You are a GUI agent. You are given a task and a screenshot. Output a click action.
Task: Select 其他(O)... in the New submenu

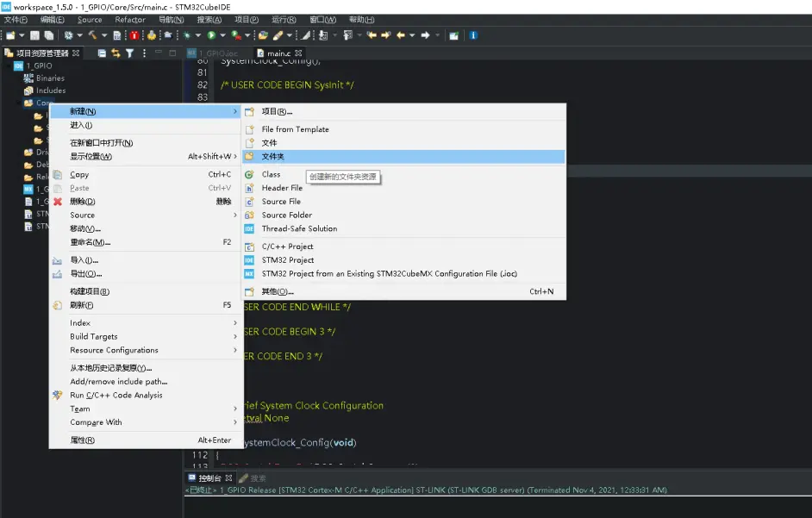pyautogui.click(x=404, y=291)
